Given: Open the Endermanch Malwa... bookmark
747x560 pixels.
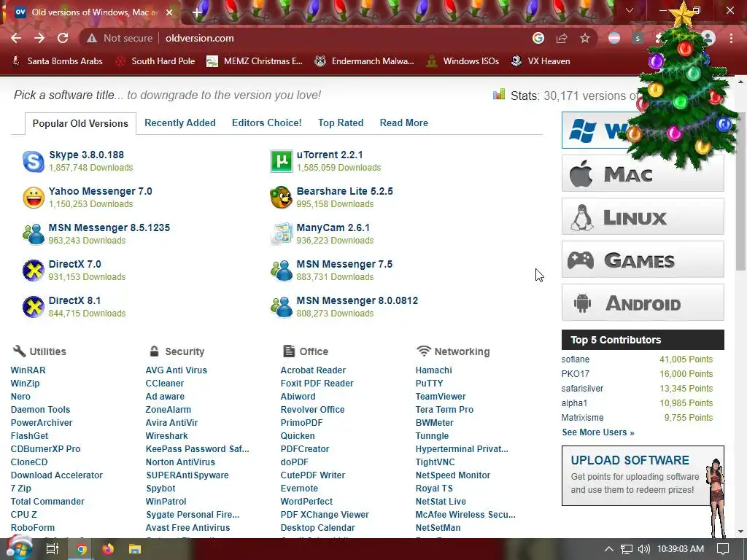Looking at the screenshot, I should pyautogui.click(x=365, y=61).
